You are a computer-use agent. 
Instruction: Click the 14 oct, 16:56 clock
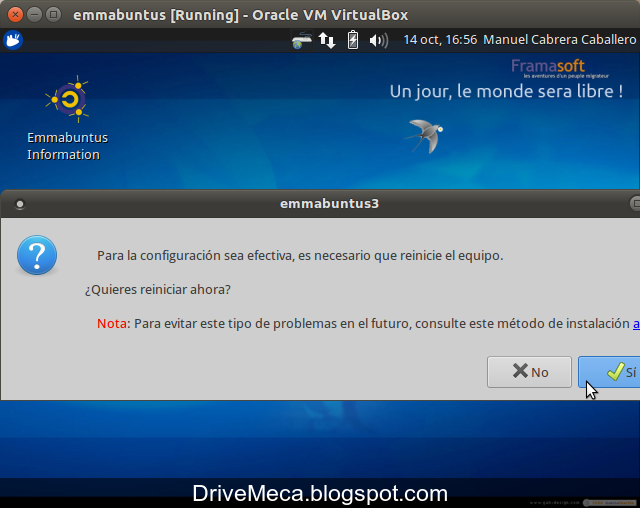tap(440, 40)
